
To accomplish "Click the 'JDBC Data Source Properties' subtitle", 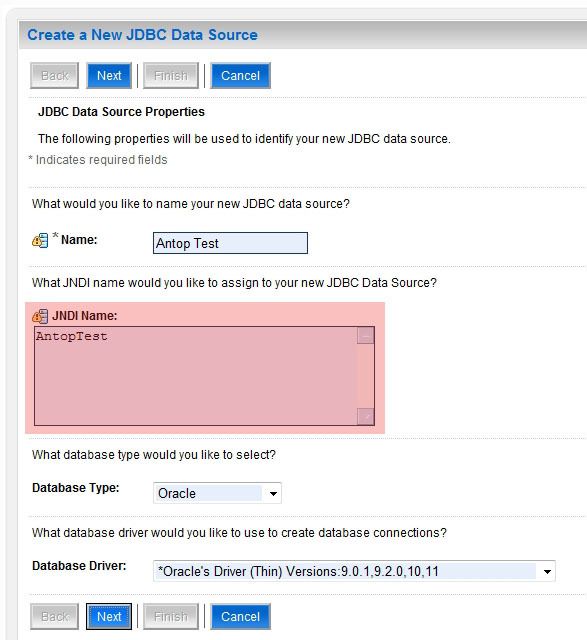I will (x=121, y=112).
